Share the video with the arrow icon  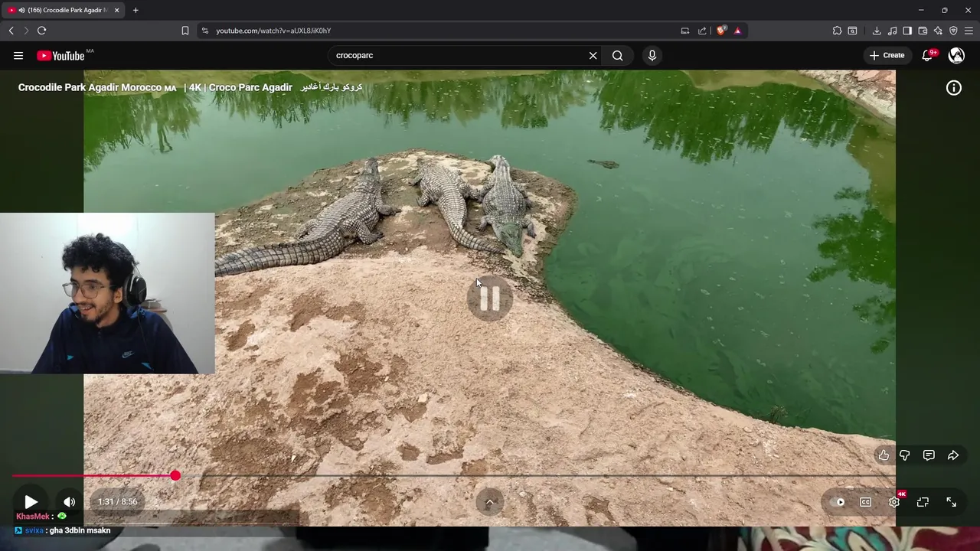953,455
